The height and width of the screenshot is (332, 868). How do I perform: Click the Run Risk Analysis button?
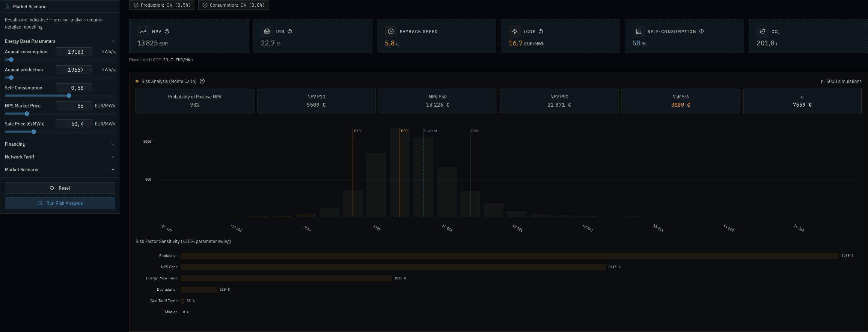[60, 203]
